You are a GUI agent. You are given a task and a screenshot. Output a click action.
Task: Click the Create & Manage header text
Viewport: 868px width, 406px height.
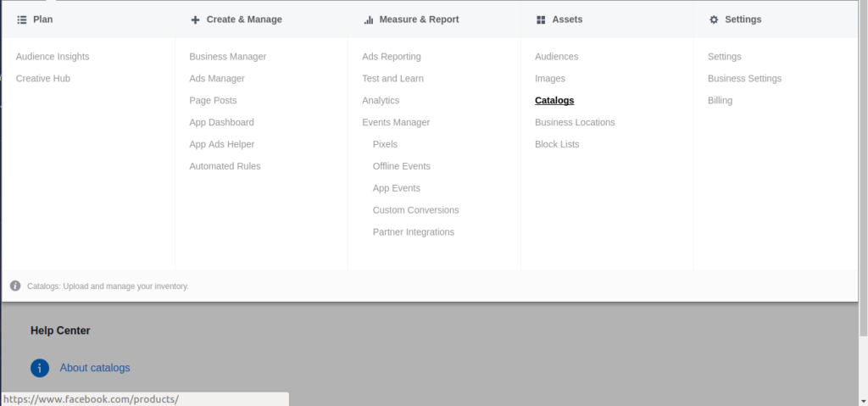point(244,19)
